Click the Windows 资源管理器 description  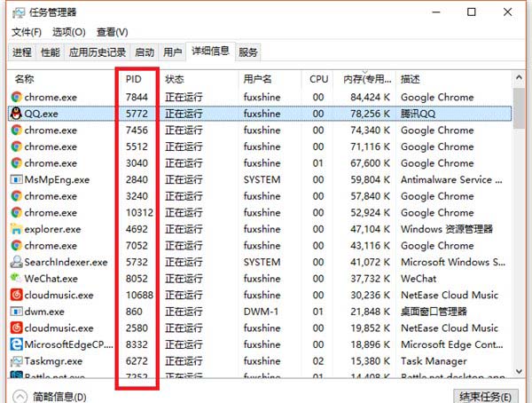[x=447, y=229]
